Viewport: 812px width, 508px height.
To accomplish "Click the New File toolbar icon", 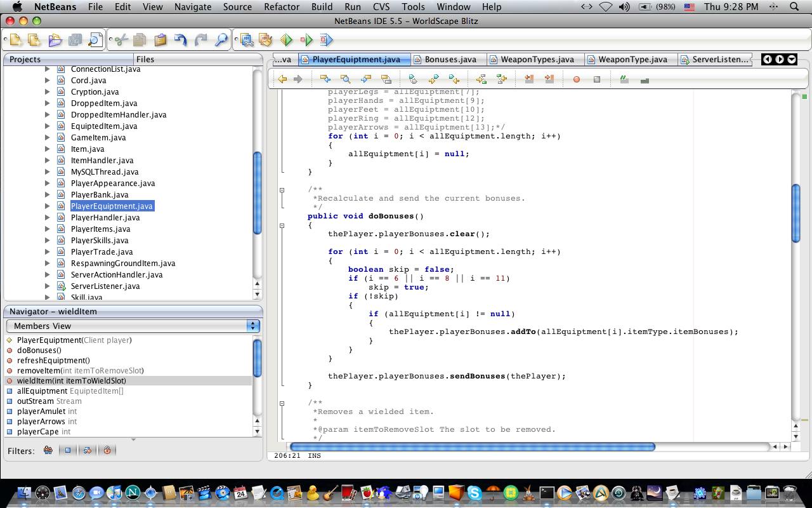I will (34, 41).
